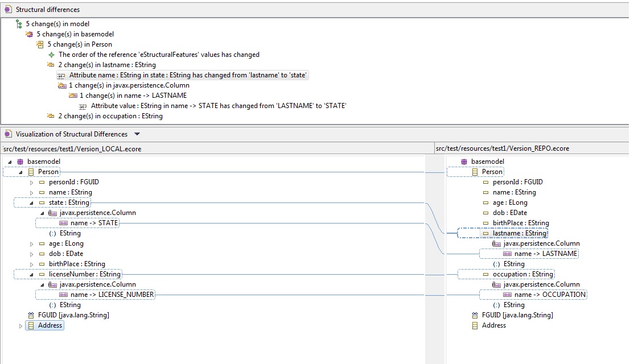Screen dimensions: 630x364
Task: Expand the personId : FGUID node
Action: [32, 183]
